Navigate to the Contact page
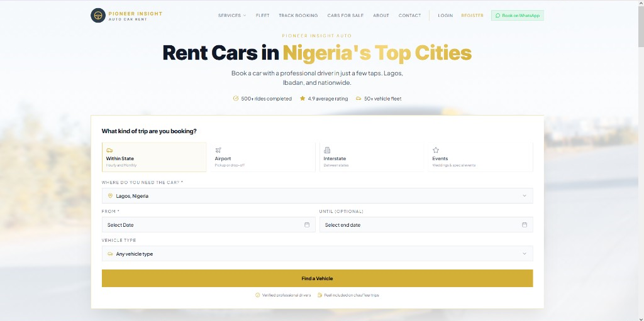644x321 pixels. 409,16
